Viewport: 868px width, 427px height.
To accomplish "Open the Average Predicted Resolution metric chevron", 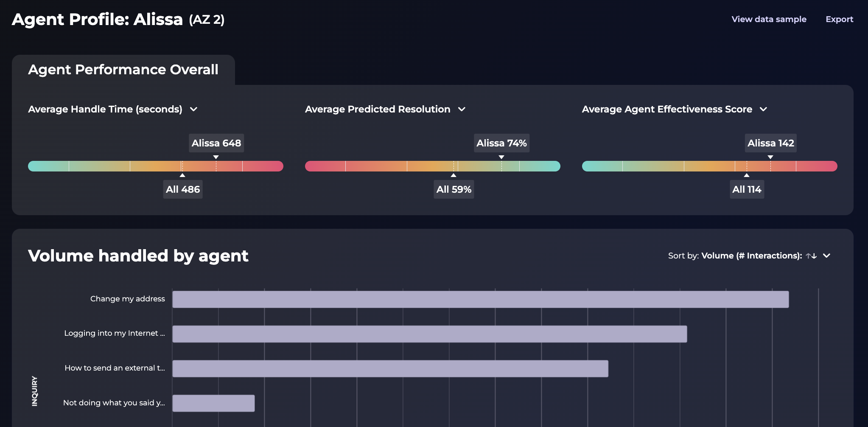I will point(462,109).
